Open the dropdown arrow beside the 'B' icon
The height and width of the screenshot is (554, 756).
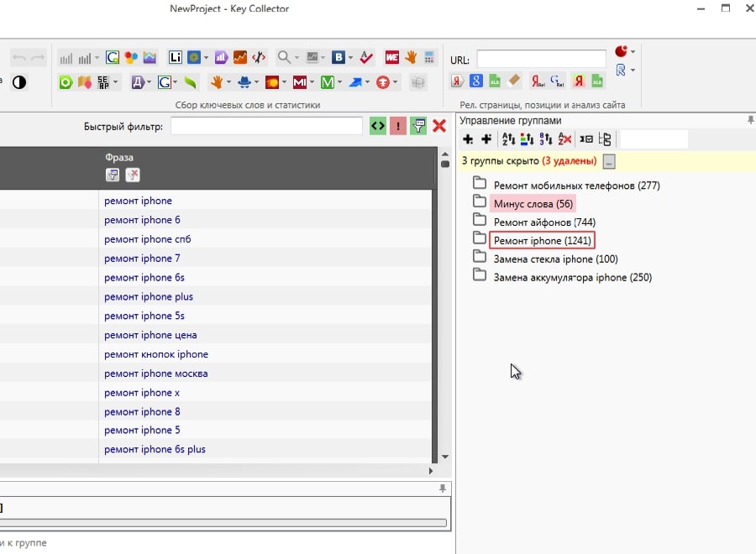coord(349,58)
